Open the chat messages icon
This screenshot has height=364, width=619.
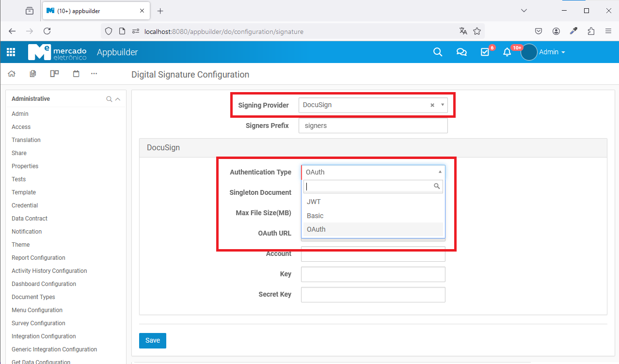pos(461,52)
